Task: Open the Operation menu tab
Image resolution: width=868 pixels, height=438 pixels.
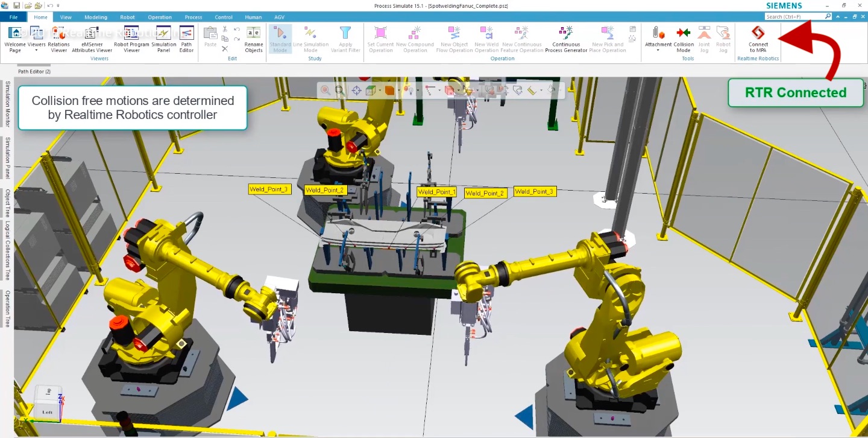Action: pos(159,17)
